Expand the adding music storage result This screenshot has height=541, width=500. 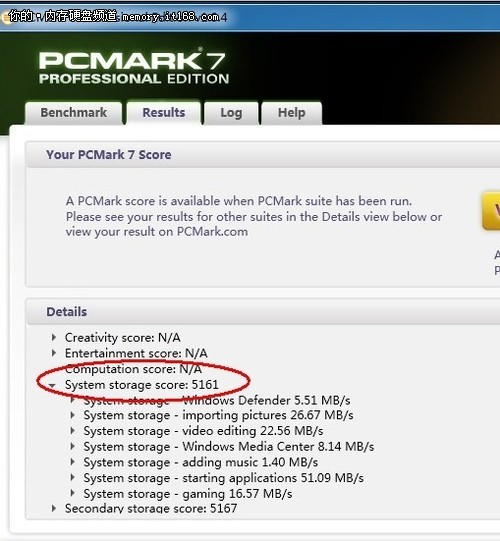[x=72, y=462]
